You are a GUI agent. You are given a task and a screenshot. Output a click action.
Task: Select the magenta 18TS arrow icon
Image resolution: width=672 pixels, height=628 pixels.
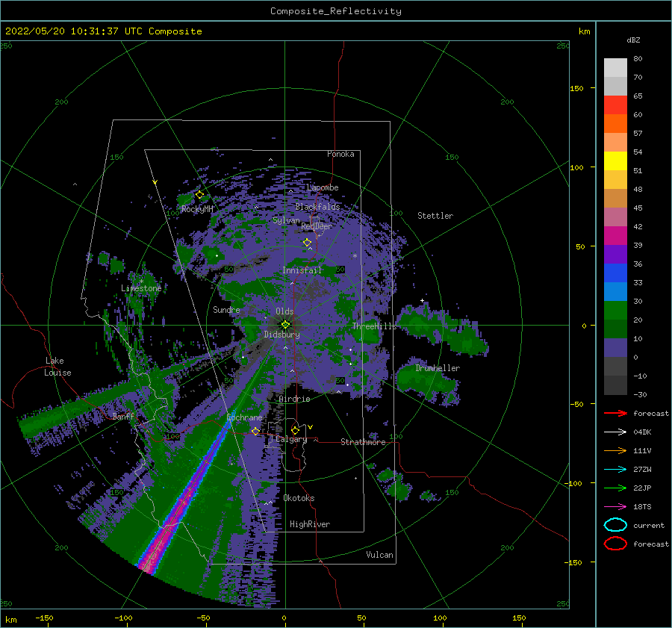tap(615, 507)
